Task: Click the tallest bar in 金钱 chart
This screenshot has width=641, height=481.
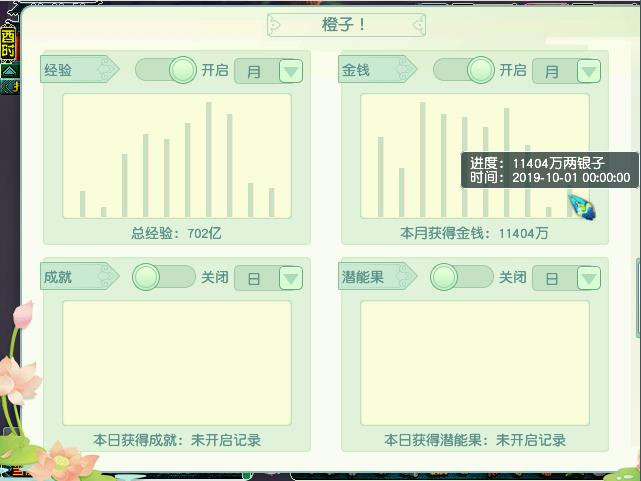Action: tap(423, 159)
